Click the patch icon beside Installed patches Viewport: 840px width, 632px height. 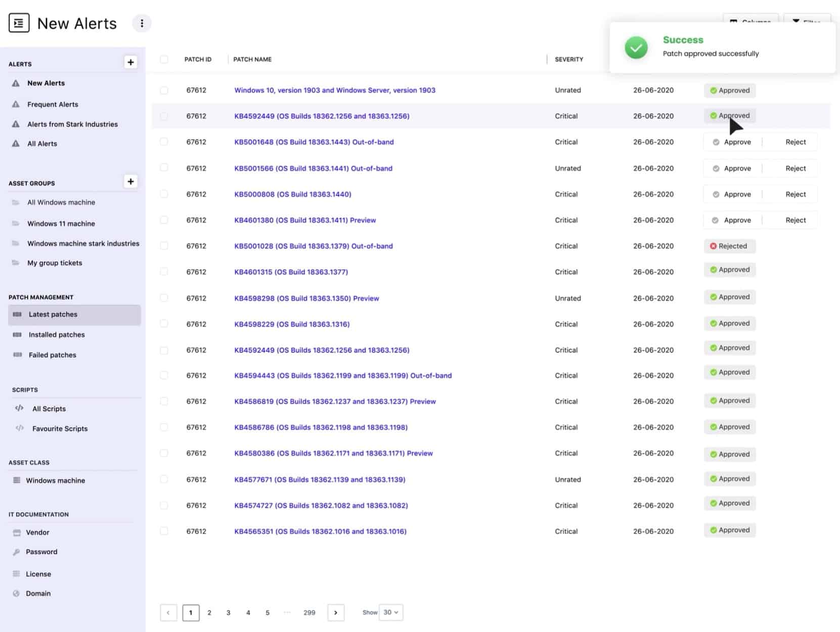17,335
